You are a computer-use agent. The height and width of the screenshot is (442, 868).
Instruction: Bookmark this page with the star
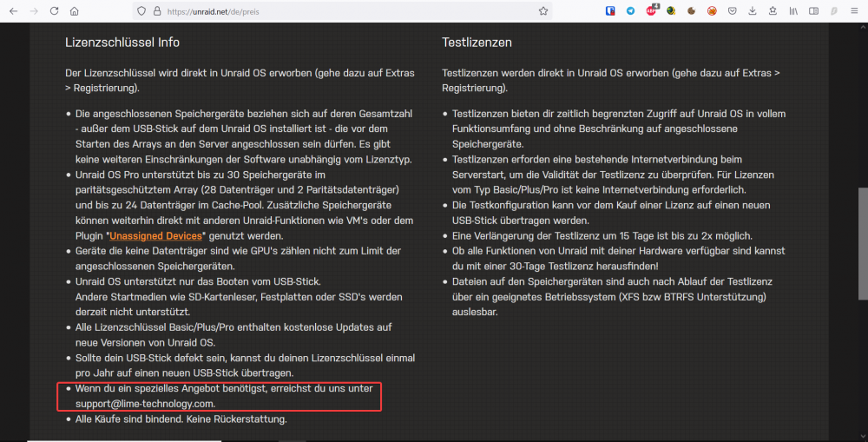click(x=543, y=11)
